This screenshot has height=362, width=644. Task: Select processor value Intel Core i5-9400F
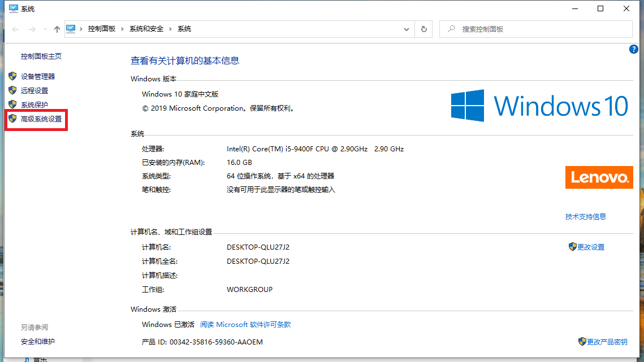(x=315, y=149)
